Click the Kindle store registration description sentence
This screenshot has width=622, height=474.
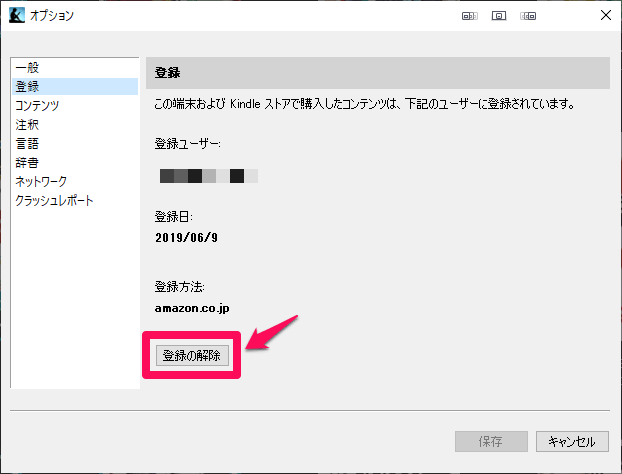[365, 104]
